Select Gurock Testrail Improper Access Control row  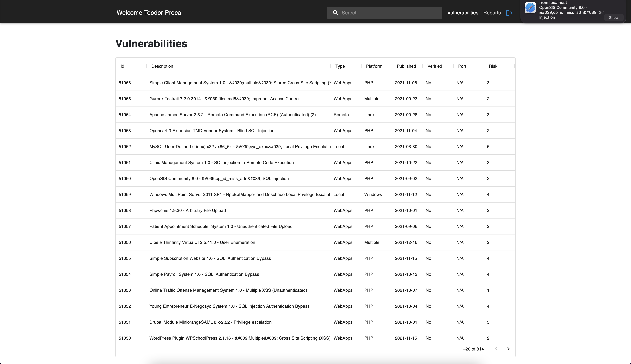pyautogui.click(x=315, y=99)
